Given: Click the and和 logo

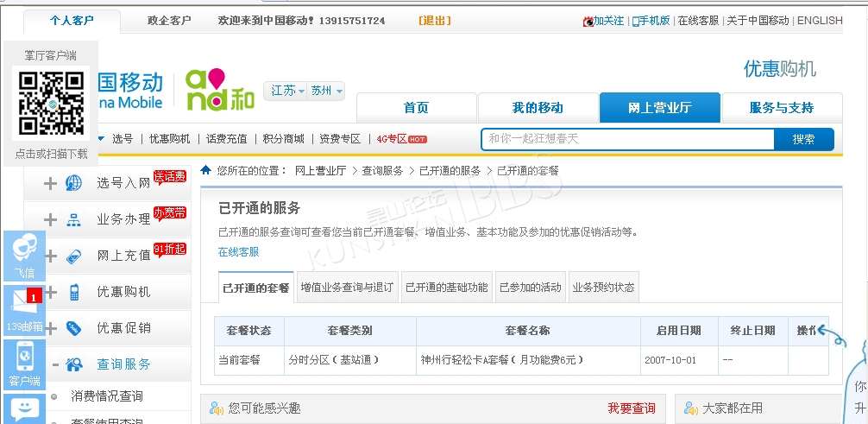Looking at the screenshot, I should click(x=220, y=89).
